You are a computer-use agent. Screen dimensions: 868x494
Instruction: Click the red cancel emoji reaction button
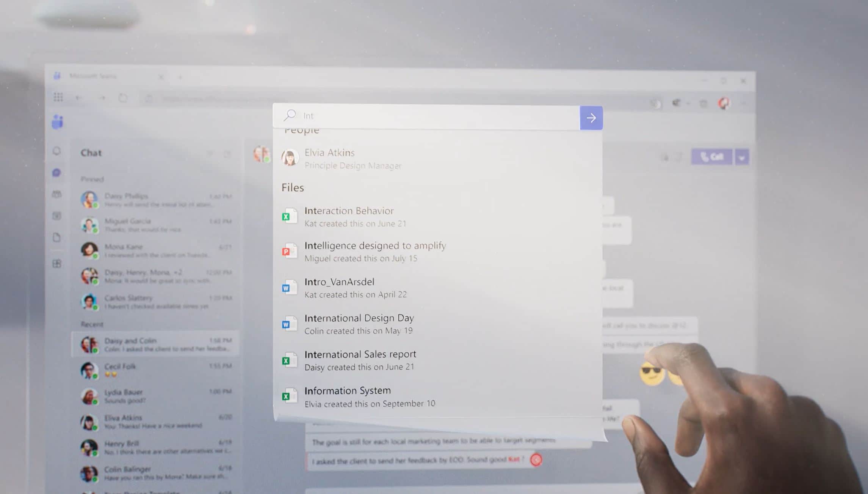535,459
